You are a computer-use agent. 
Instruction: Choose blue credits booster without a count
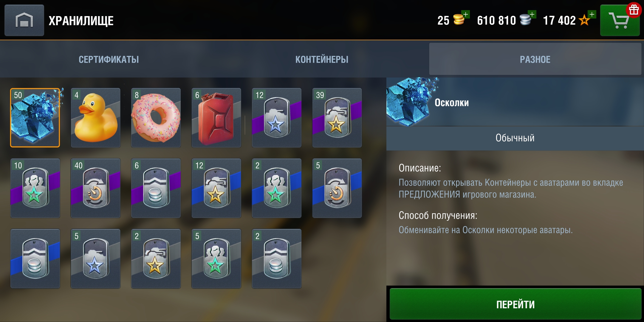pos(35,259)
